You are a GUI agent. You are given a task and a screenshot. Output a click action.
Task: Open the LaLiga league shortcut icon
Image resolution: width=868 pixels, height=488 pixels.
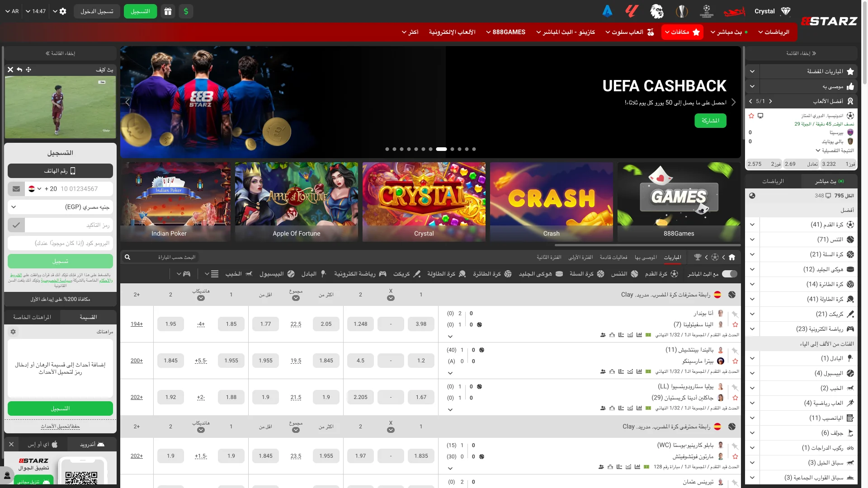point(632,11)
